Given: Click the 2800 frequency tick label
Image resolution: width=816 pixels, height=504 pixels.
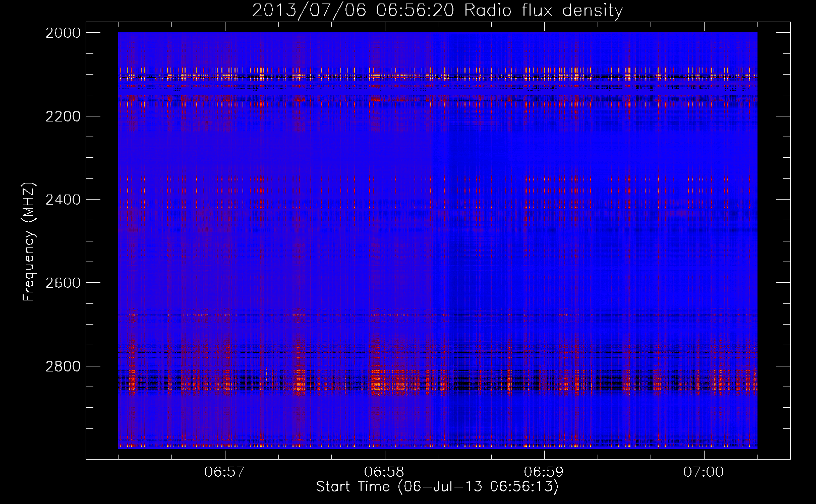Looking at the screenshot, I should pyautogui.click(x=63, y=366).
